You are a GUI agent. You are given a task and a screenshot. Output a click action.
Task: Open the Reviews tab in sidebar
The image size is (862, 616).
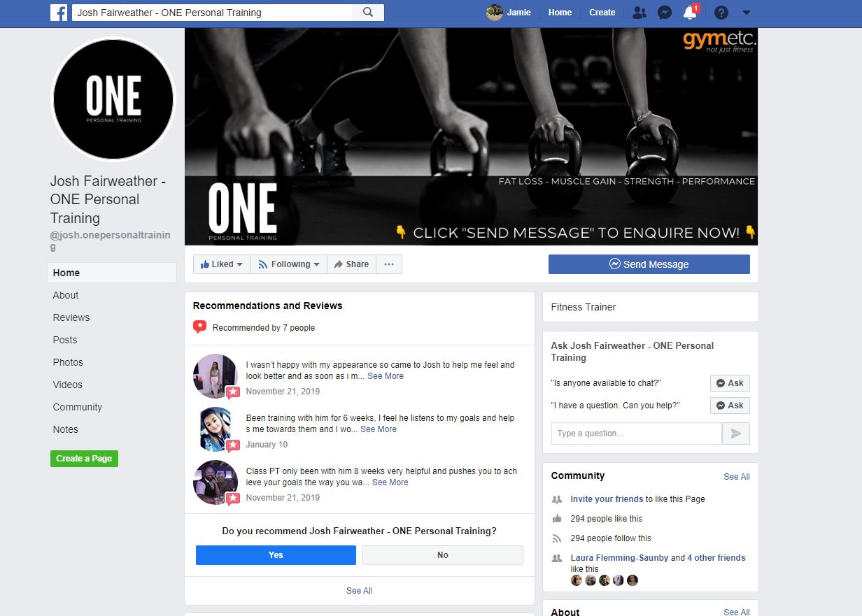coord(71,317)
